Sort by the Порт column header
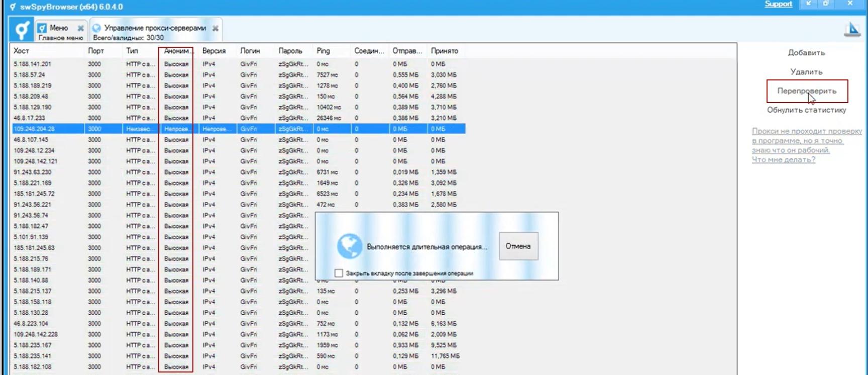 [x=103, y=51]
